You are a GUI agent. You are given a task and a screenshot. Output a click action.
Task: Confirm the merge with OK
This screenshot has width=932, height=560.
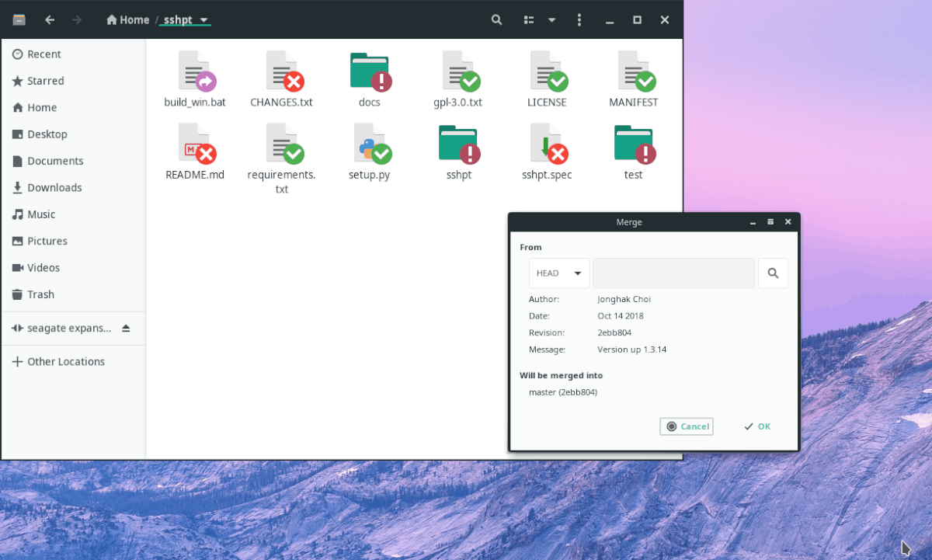(757, 426)
